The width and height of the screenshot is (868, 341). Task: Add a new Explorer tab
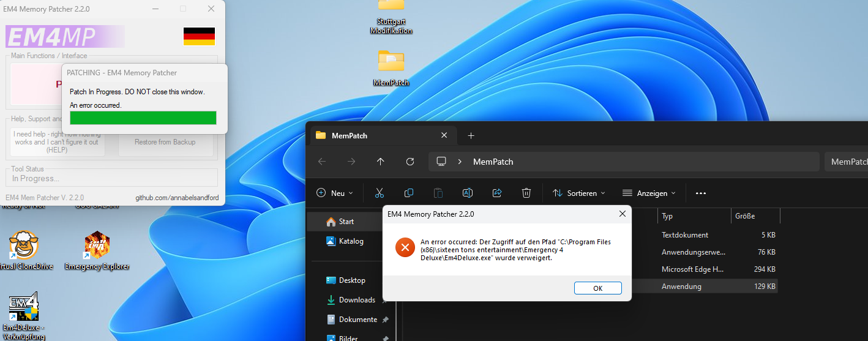pyautogui.click(x=471, y=135)
